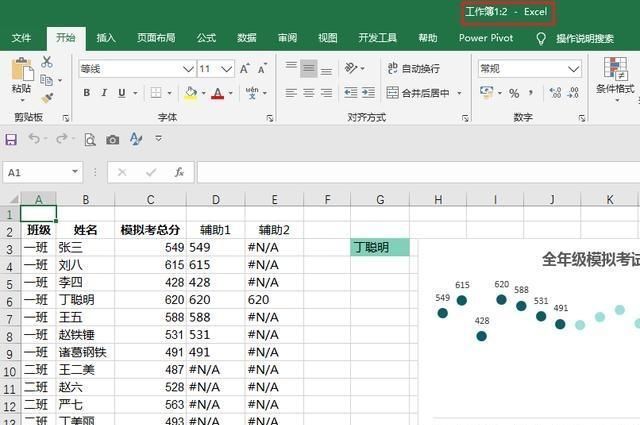Decrease indent
Image resolution: width=640 pixels, height=425 pixels.
pyautogui.click(x=351, y=93)
